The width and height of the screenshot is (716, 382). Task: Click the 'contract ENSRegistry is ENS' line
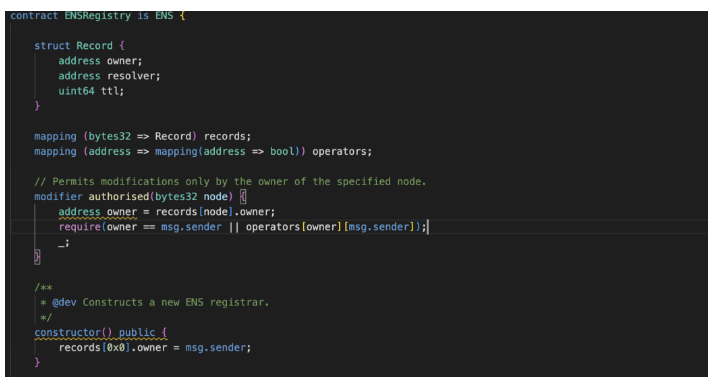[x=98, y=16]
